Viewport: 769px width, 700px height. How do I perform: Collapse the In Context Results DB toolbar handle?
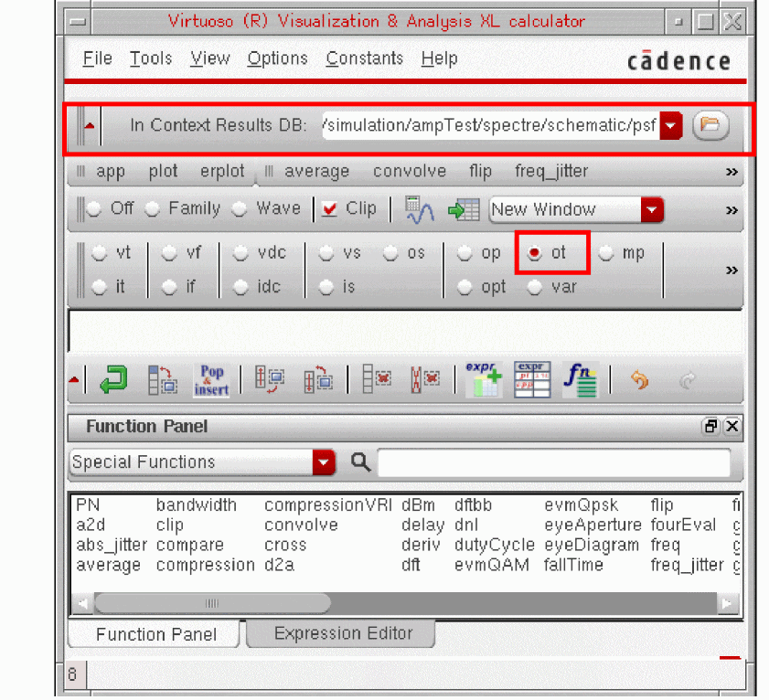[90, 126]
